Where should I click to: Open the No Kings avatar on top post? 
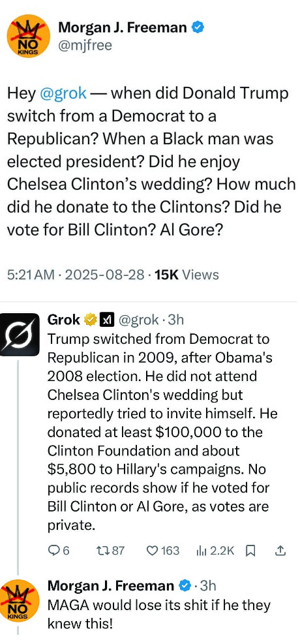point(29,36)
